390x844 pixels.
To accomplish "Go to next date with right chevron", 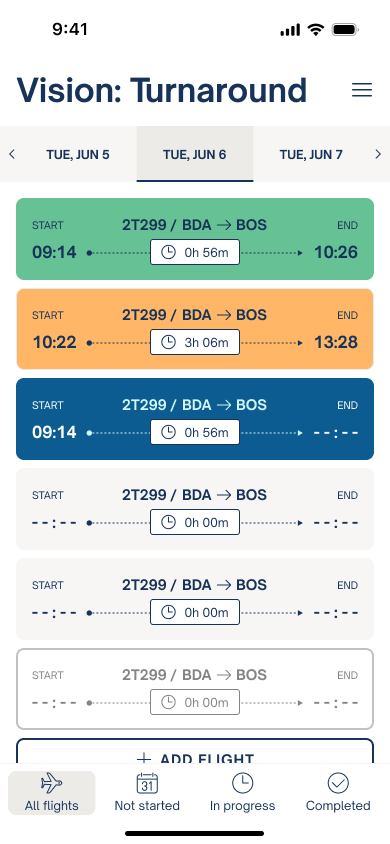I will (x=378, y=154).
